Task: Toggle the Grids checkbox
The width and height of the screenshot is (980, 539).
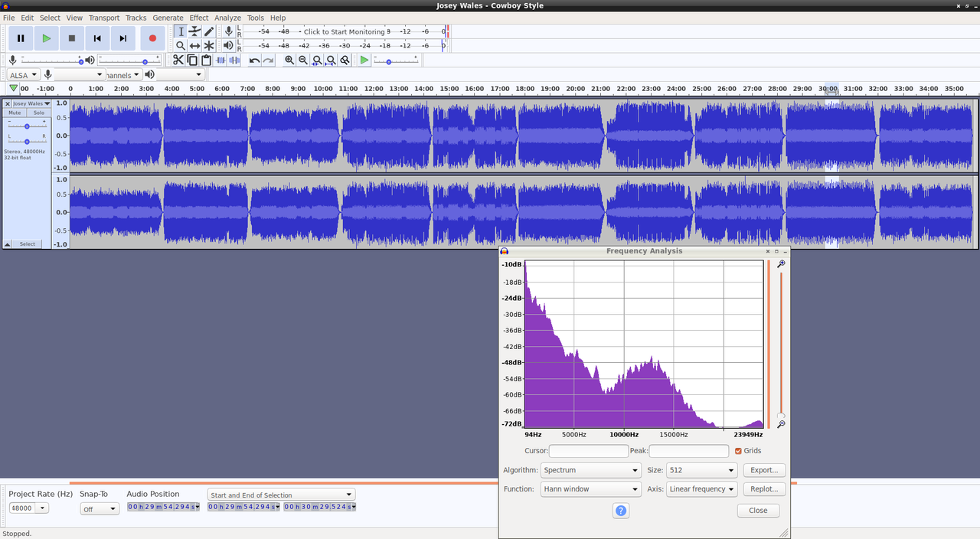Action: [738, 451]
